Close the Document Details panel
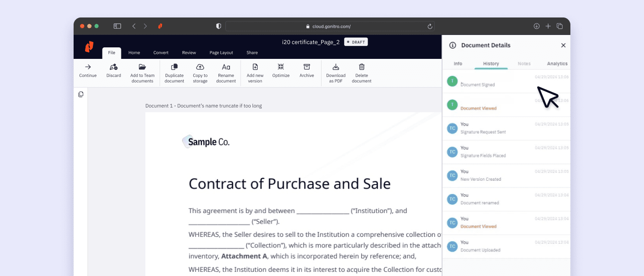The image size is (644, 276). coord(563,45)
